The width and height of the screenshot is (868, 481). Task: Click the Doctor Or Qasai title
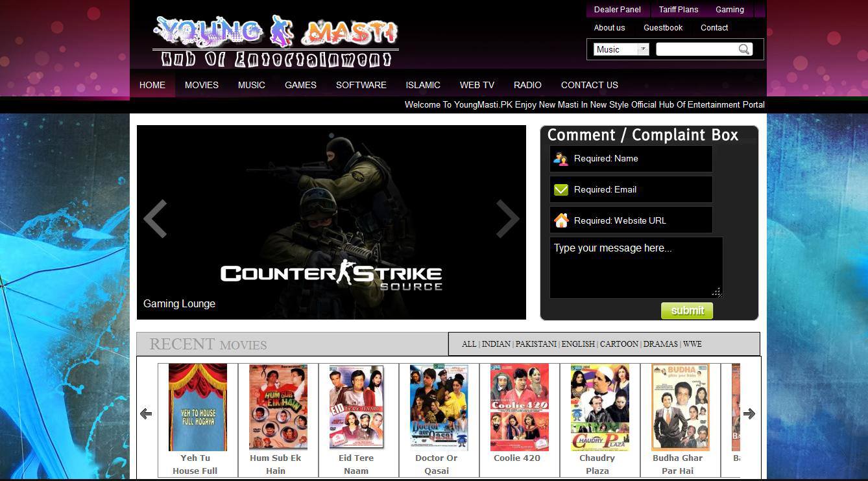(437, 464)
